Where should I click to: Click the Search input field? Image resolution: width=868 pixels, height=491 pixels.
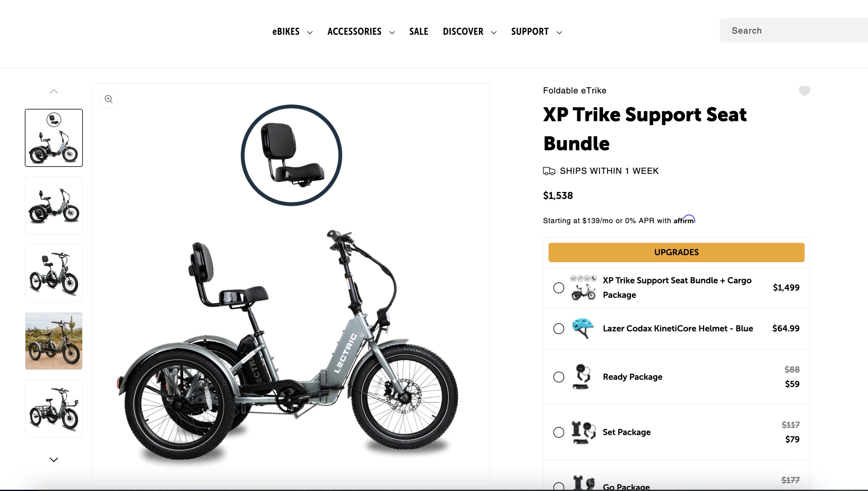[793, 30]
